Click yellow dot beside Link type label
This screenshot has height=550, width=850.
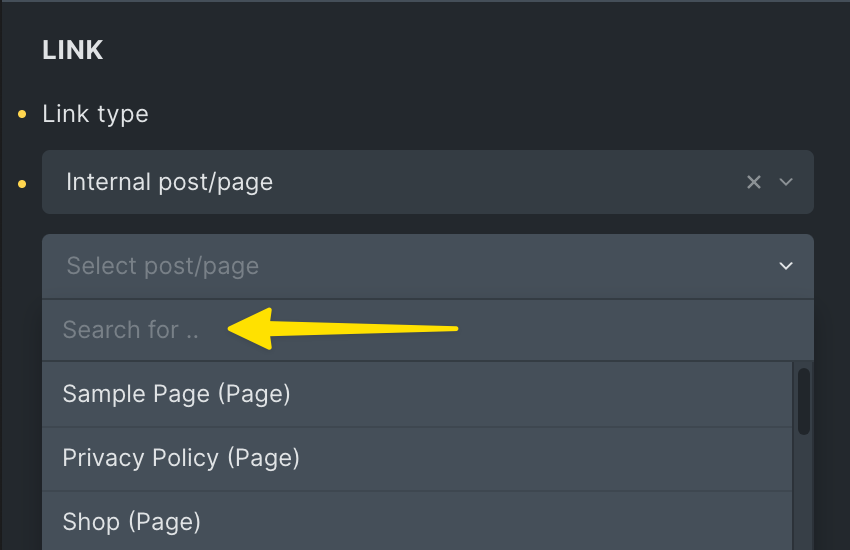pyautogui.click(x=22, y=114)
